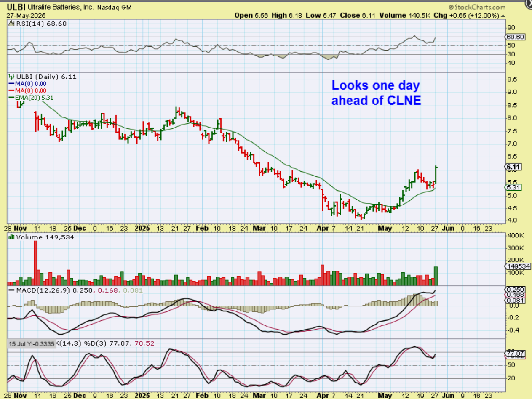Viewport: 532px width, 399px height.
Task: Click the bar icon beside Volume 149,534
Action: point(11,237)
